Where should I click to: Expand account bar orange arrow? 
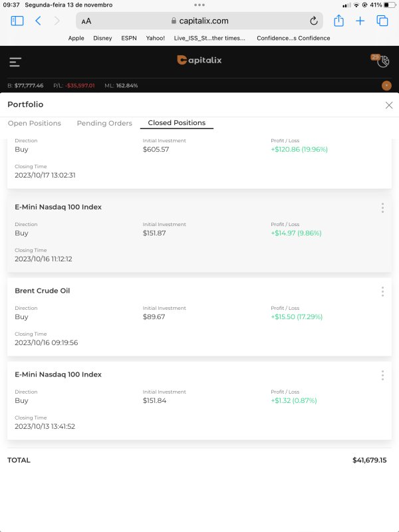386,86
